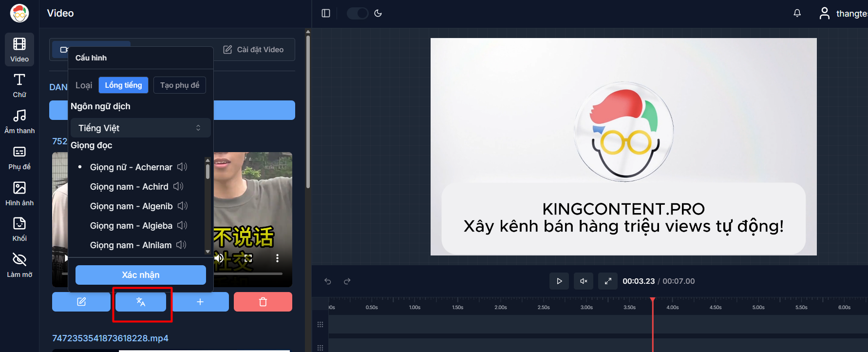Expand preview to fullscreen
Image resolution: width=868 pixels, height=352 pixels.
(608, 281)
